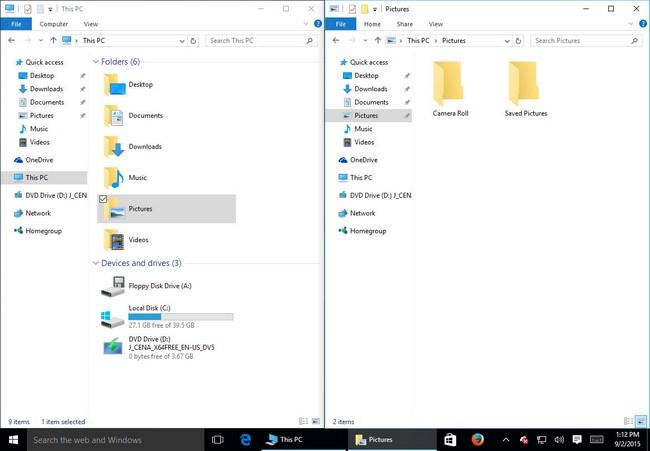
Task: Select Local Disk (C:) drive
Action: tap(167, 317)
